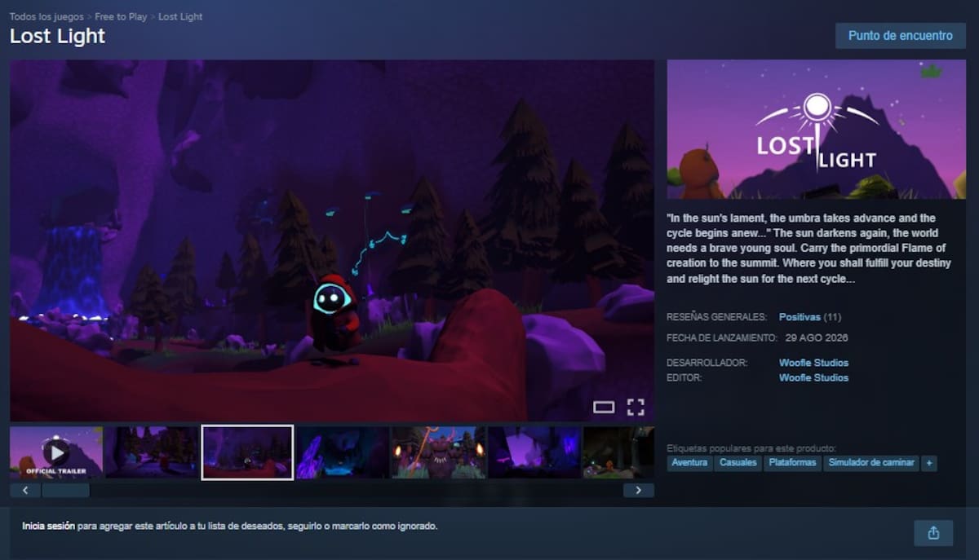Image resolution: width=979 pixels, height=560 pixels.
Task: Open developer Woofle Studios link
Action: pyautogui.click(x=813, y=363)
